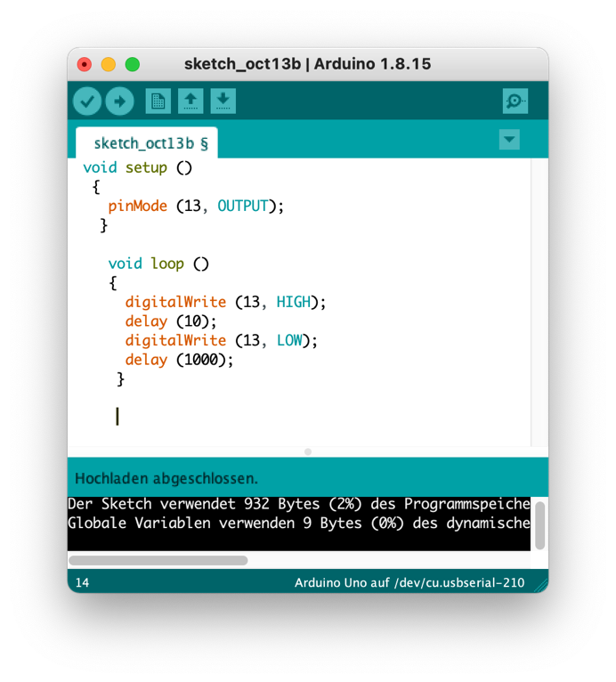Click the 'delay (1000);' line

(179, 360)
